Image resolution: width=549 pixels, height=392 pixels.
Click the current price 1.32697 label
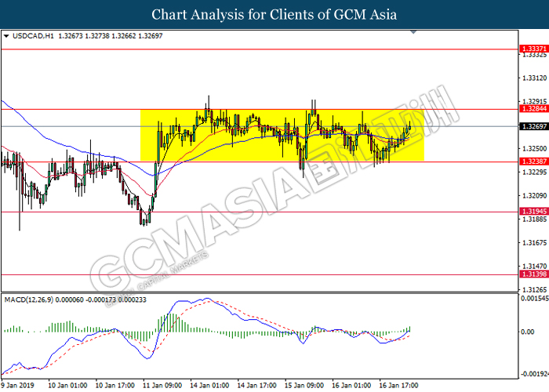pos(534,125)
